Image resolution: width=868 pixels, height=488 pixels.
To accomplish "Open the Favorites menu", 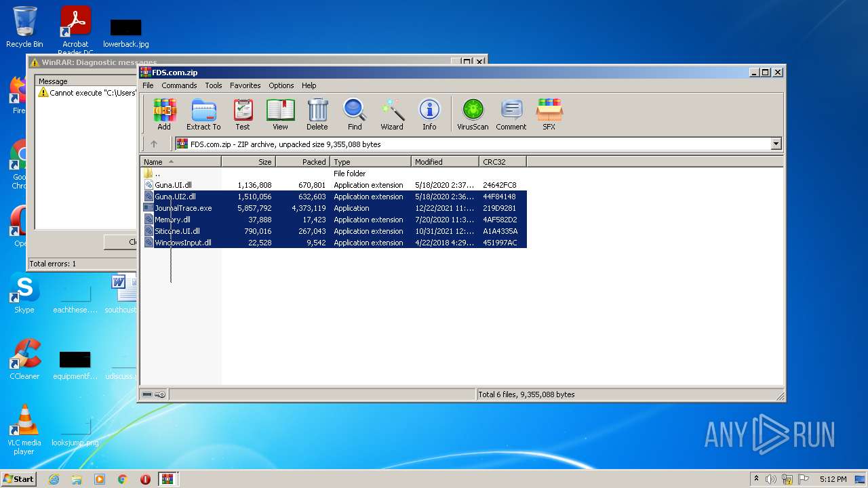I will pos(245,85).
